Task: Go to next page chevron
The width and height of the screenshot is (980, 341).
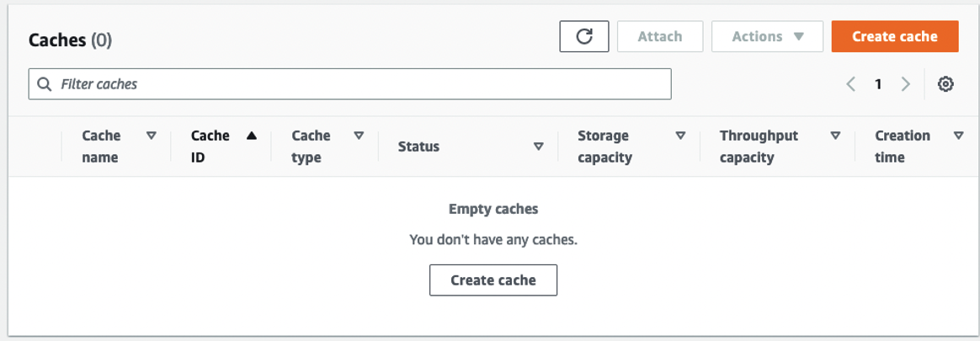Action: [906, 84]
